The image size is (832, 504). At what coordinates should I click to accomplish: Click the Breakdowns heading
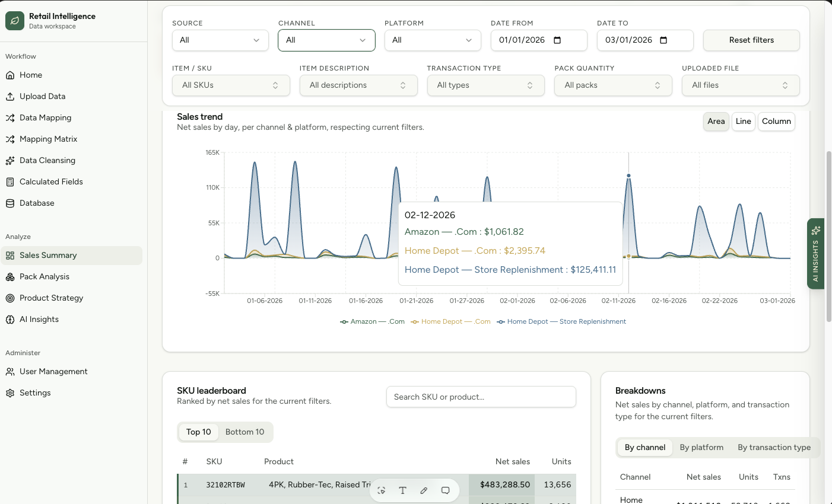point(640,391)
